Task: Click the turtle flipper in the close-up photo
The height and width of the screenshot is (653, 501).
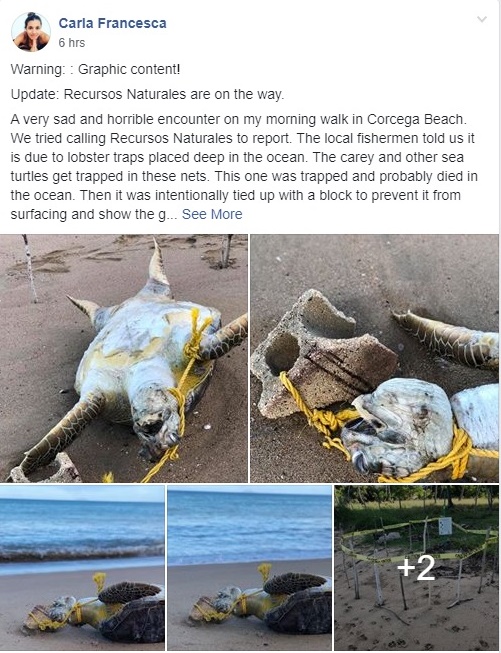Action: (444, 339)
